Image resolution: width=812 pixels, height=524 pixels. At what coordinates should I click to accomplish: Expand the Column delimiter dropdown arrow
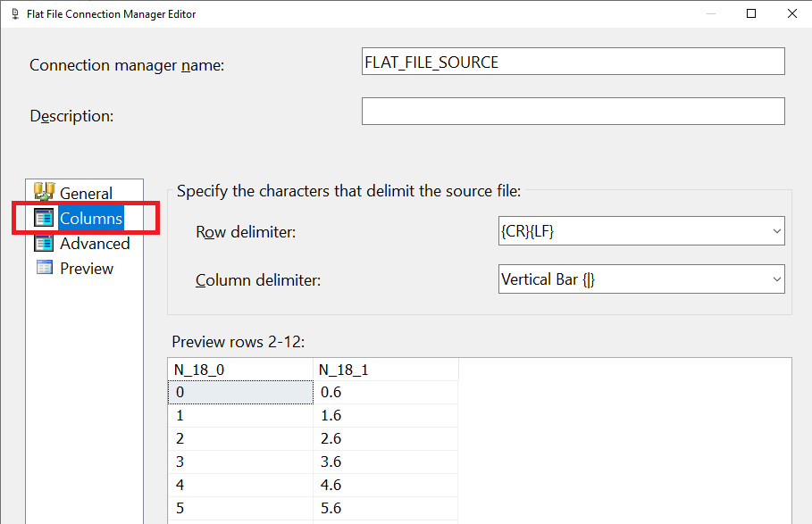click(x=776, y=279)
